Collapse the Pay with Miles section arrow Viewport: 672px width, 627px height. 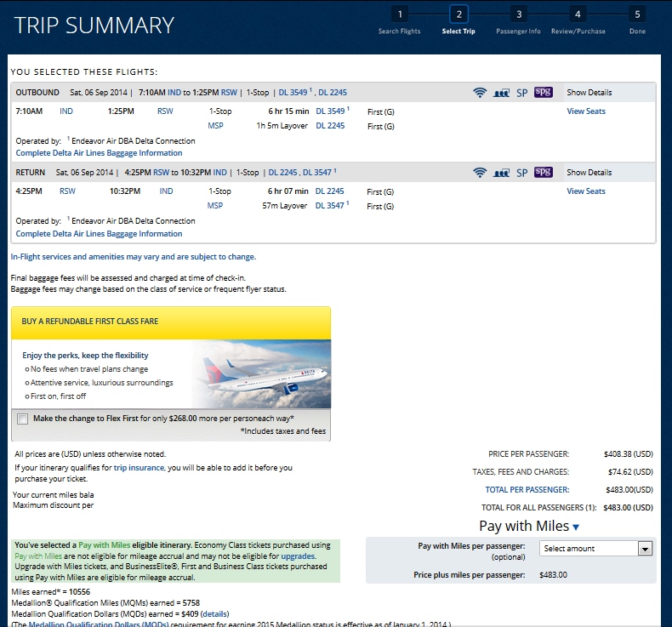click(x=576, y=527)
